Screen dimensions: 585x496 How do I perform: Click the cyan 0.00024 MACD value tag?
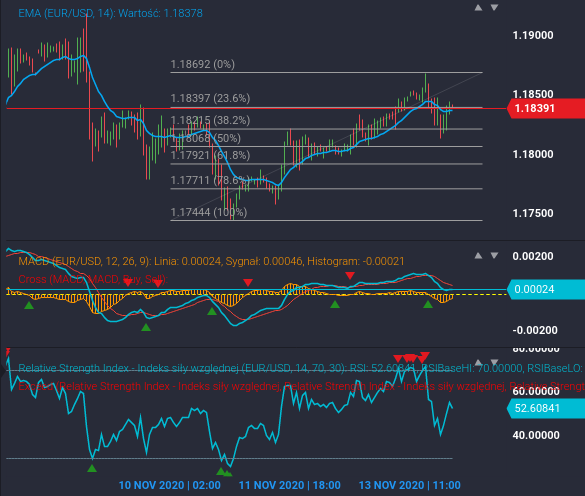[546, 289]
